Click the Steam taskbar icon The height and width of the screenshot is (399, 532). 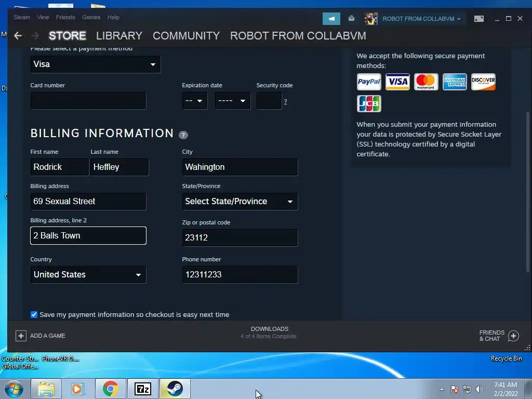175,389
